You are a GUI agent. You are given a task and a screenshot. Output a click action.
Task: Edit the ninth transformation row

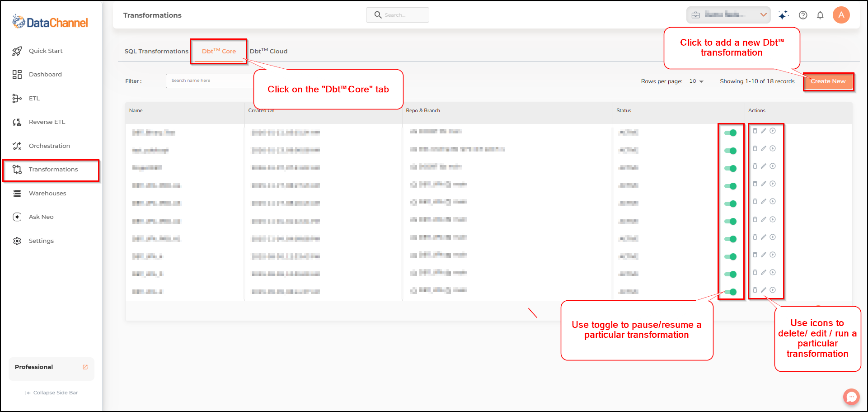pos(764,272)
